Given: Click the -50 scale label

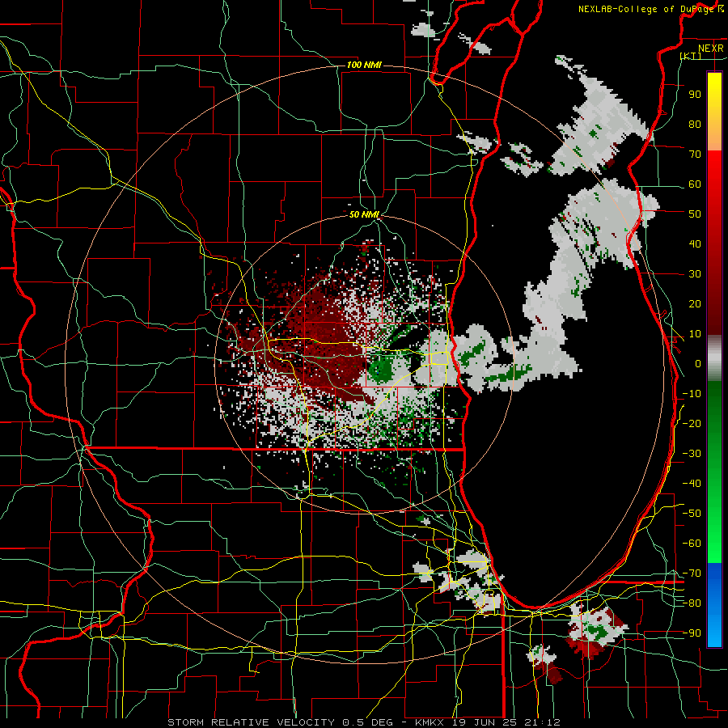Looking at the screenshot, I should 692,514.
